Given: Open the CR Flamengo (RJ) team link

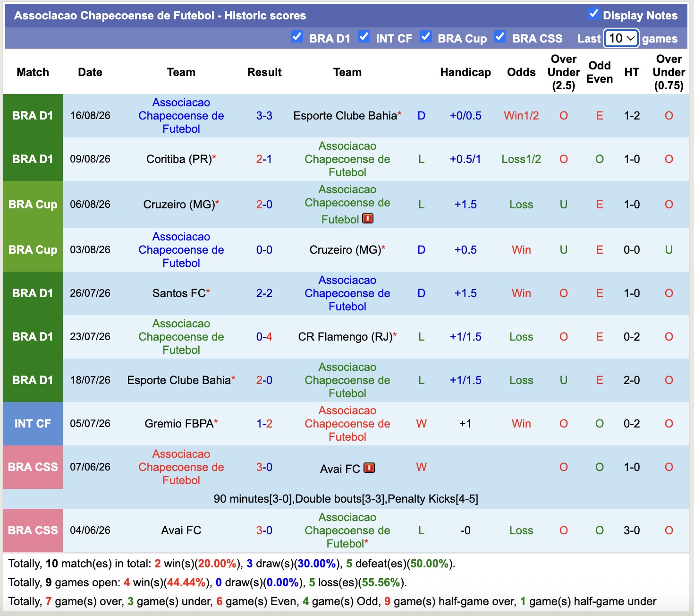Looking at the screenshot, I should [x=345, y=337].
